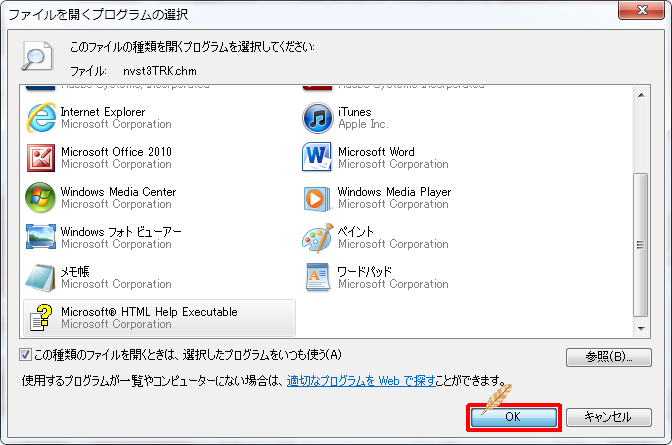
Task: Open the 適切なプログラムを Web で探す link
Action: pyautogui.click(x=361, y=380)
